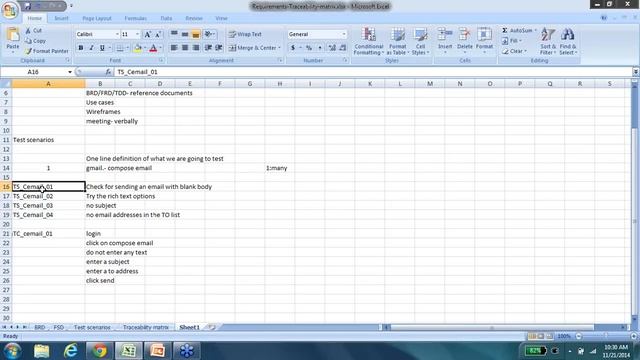
Task: Align text left
Action: pyautogui.click(x=174, y=48)
